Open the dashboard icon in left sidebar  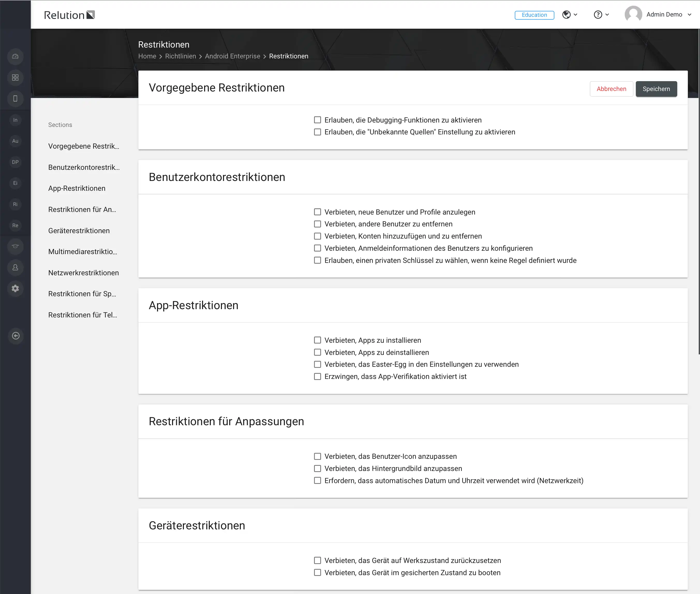(15, 57)
